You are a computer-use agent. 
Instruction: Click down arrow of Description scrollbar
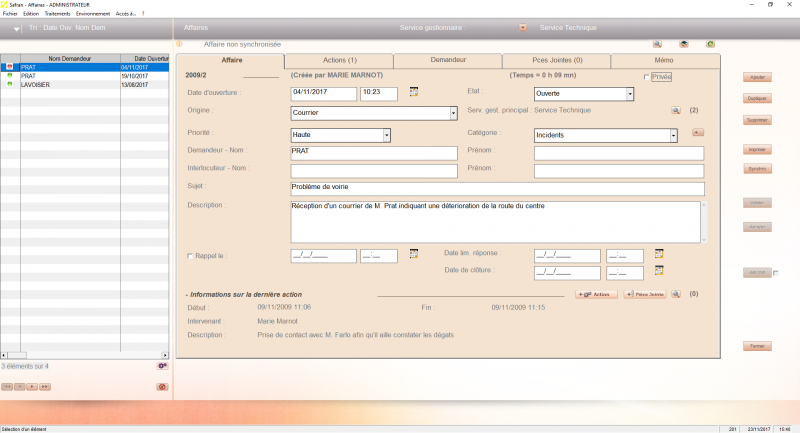pos(704,239)
